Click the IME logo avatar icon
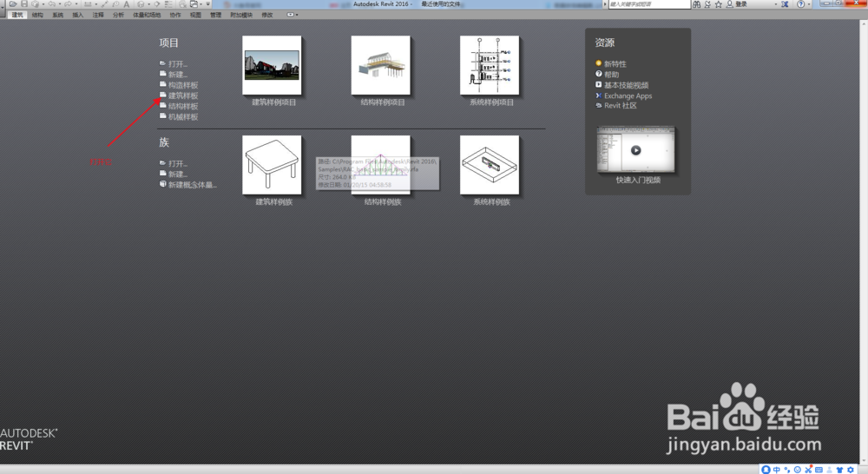 766,470
